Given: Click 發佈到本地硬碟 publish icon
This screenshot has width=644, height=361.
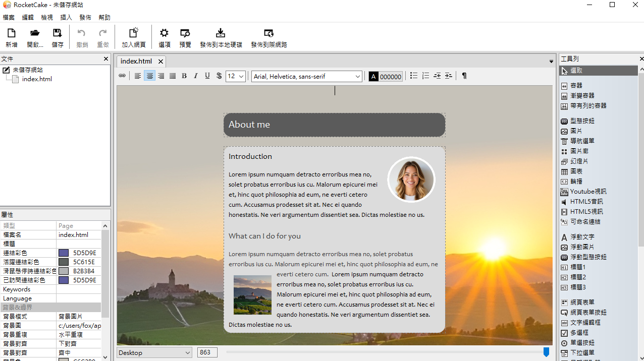Looking at the screenshot, I should pos(221,34).
